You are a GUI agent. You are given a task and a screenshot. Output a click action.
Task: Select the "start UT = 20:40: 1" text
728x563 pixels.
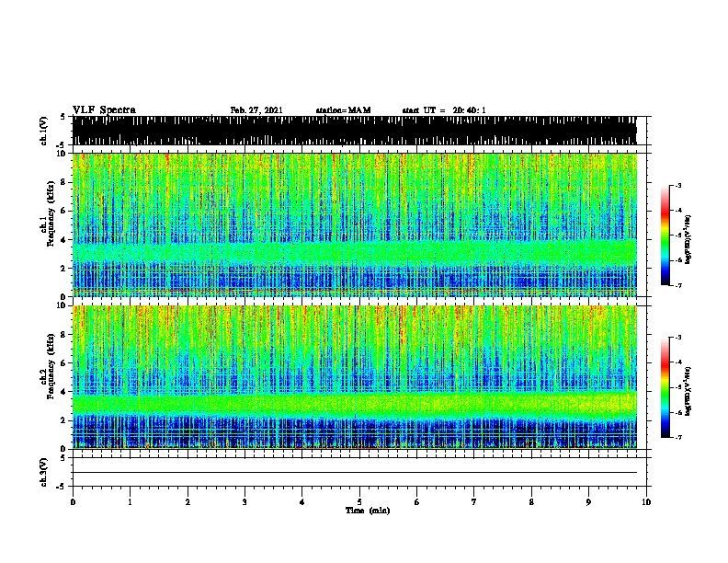point(444,110)
